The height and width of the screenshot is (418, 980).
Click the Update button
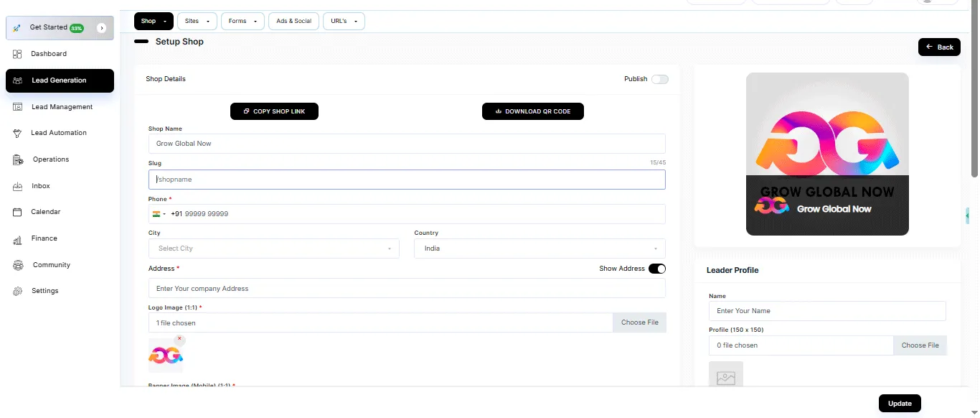pyautogui.click(x=900, y=403)
